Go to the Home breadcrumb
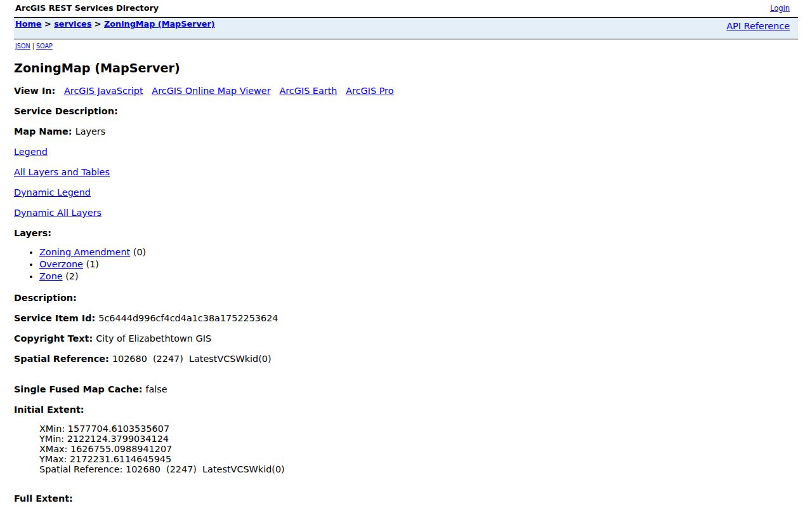 (x=28, y=24)
